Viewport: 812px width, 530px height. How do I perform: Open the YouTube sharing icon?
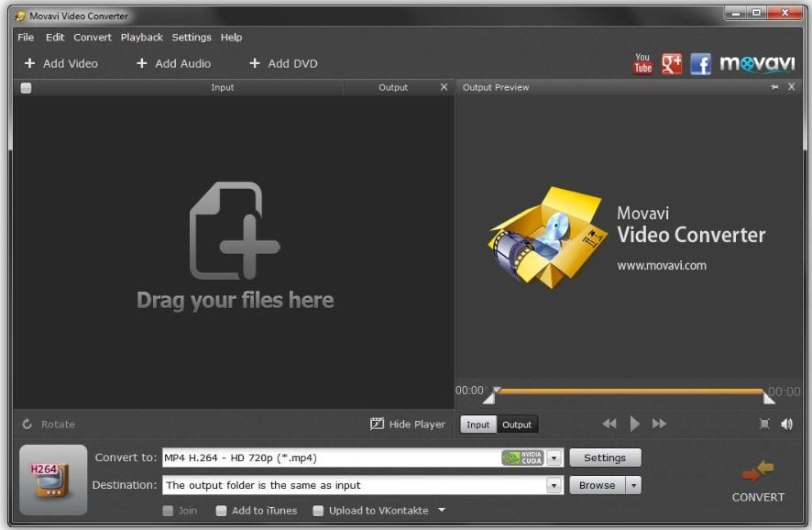[x=643, y=63]
